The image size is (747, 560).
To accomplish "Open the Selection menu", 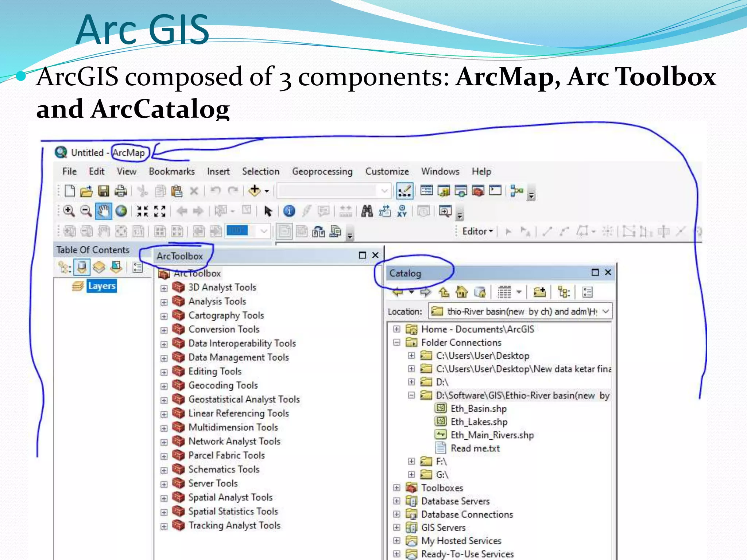I will [261, 171].
